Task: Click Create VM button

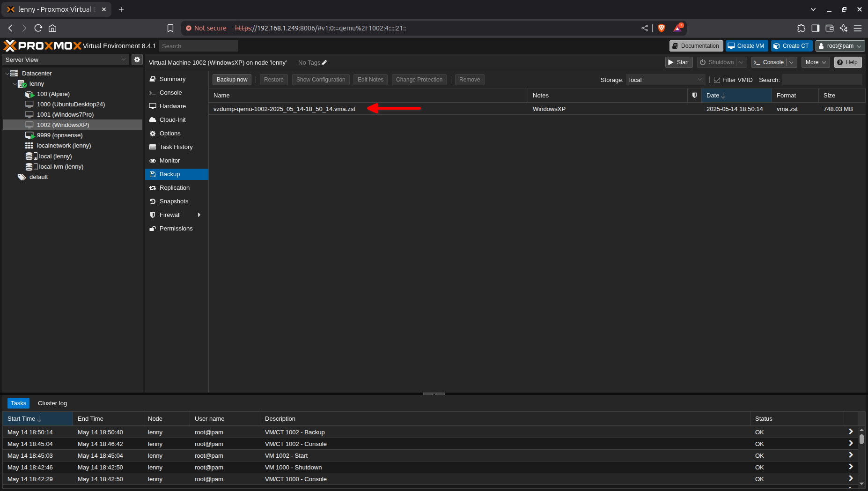Action: tap(746, 46)
